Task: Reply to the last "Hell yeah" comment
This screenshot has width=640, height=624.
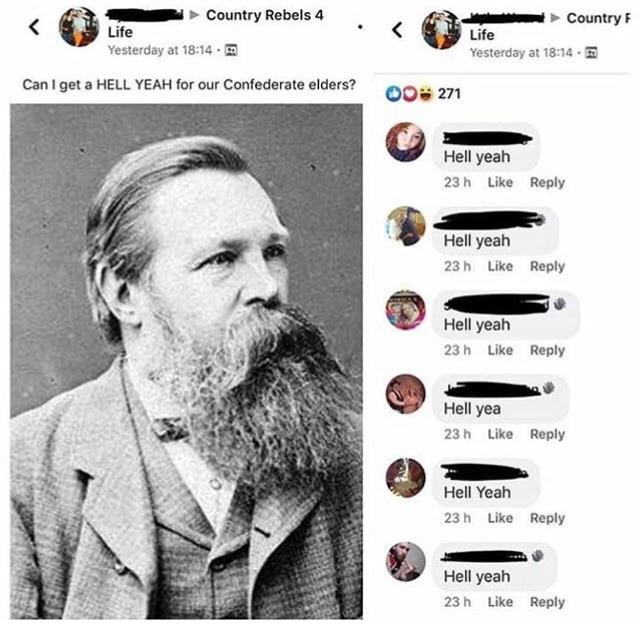Action: [547, 602]
